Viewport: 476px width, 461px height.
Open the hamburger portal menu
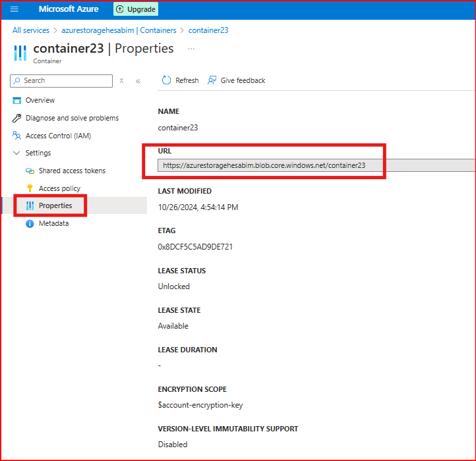pos(15,9)
